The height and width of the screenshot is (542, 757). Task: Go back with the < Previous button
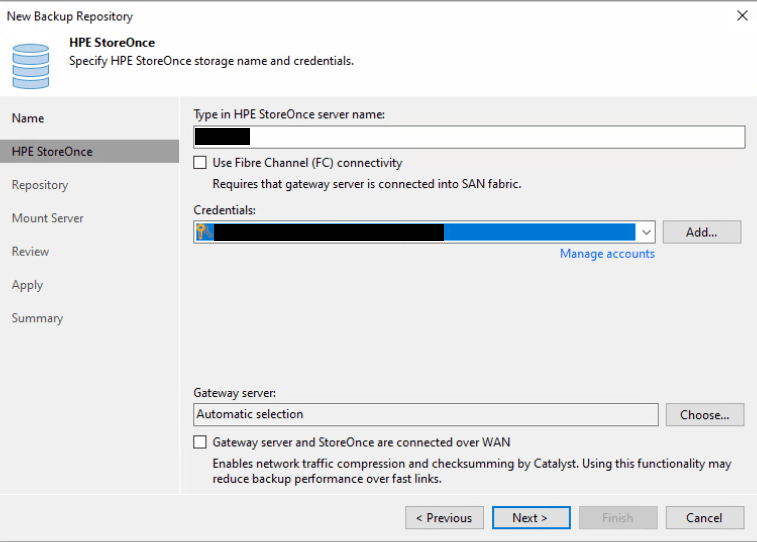[444, 518]
